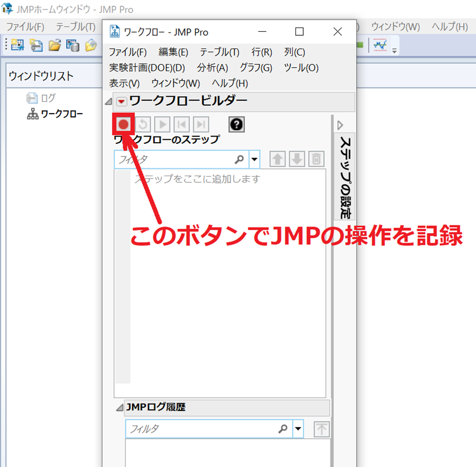This screenshot has width=476, height=467.
Task: Expand the ステップの設定 side panel arrow
Action: tap(340, 125)
